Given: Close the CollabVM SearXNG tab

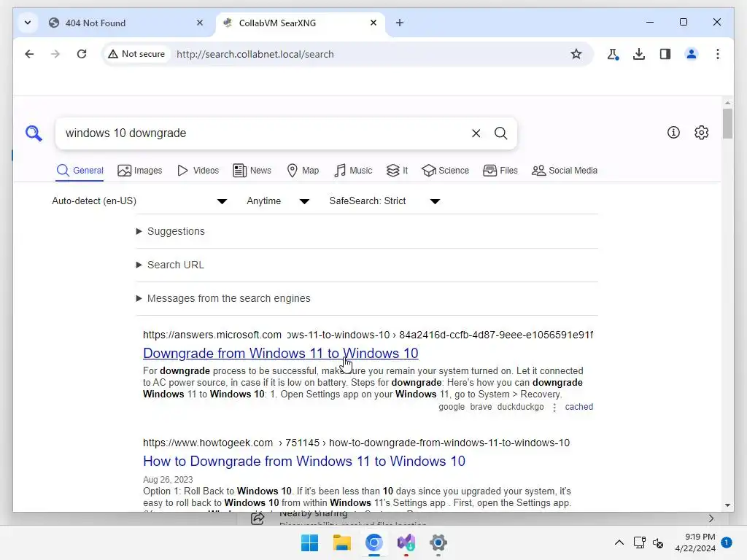Looking at the screenshot, I should pyautogui.click(x=373, y=23).
